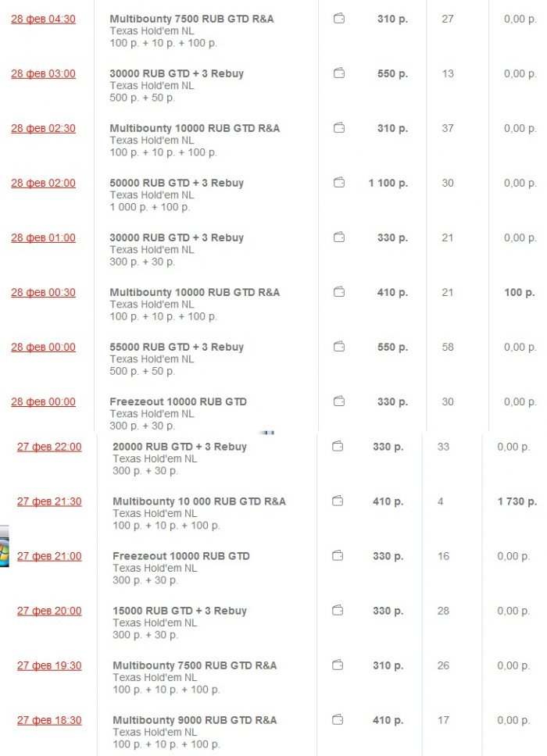Image resolution: width=547 pixels, height=756 pixels.
Task: Click wallet icon in 28 фев 02:30 row
Action: point(339,128)
